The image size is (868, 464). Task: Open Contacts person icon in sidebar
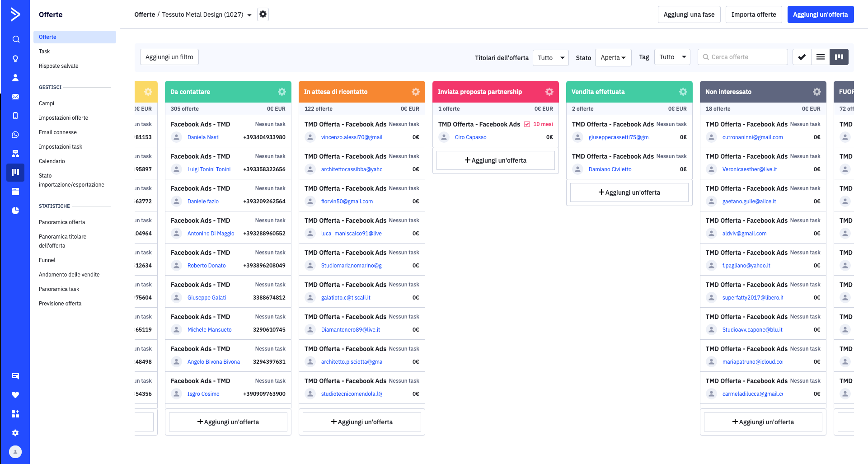point(15,78)
